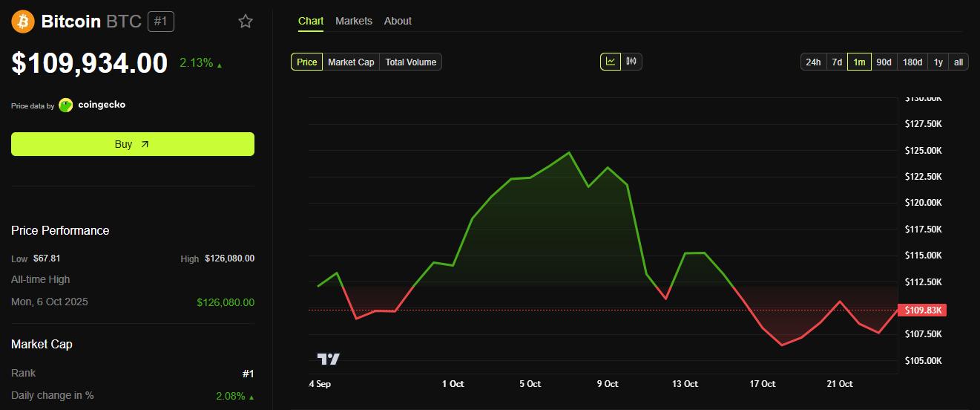
Task: Click the chart peak near 7 Oct
Action: (x=569, y=152)
